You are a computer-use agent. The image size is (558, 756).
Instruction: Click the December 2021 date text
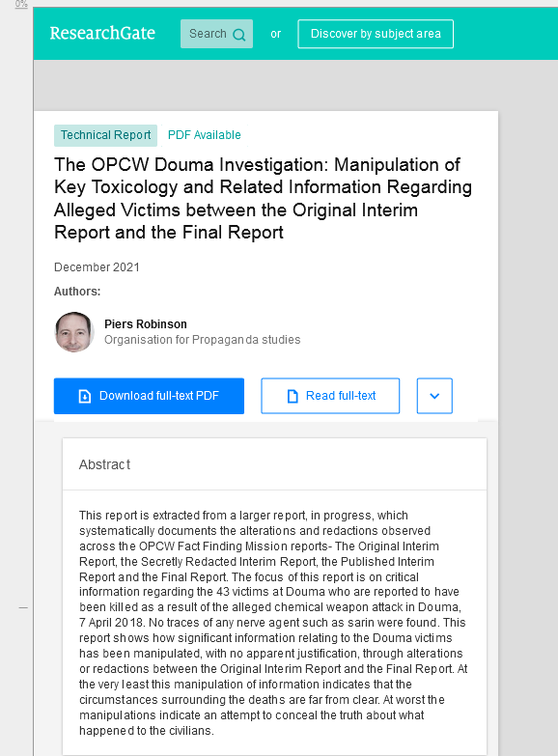coord(97,267)
